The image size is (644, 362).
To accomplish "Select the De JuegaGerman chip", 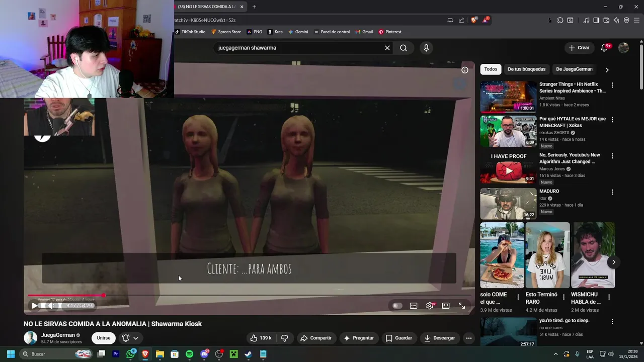I will point(574,69).
